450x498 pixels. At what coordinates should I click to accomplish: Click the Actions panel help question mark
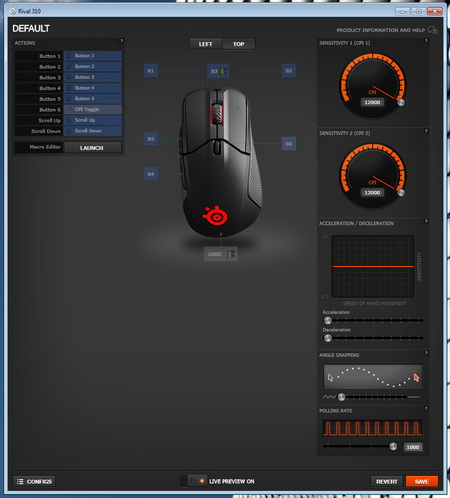pyautogui.click(x=122, y=41)
